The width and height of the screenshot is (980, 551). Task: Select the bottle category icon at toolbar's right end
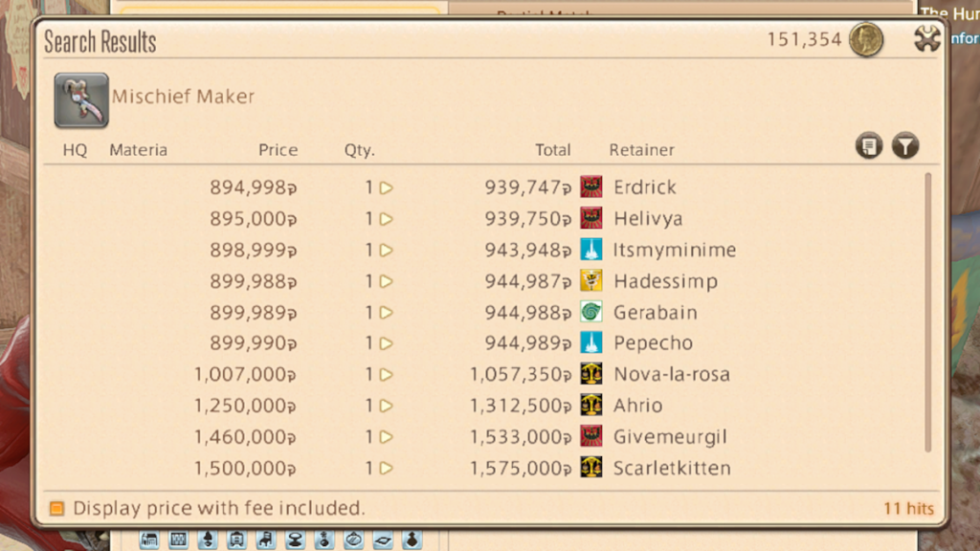tap(412, 539)
